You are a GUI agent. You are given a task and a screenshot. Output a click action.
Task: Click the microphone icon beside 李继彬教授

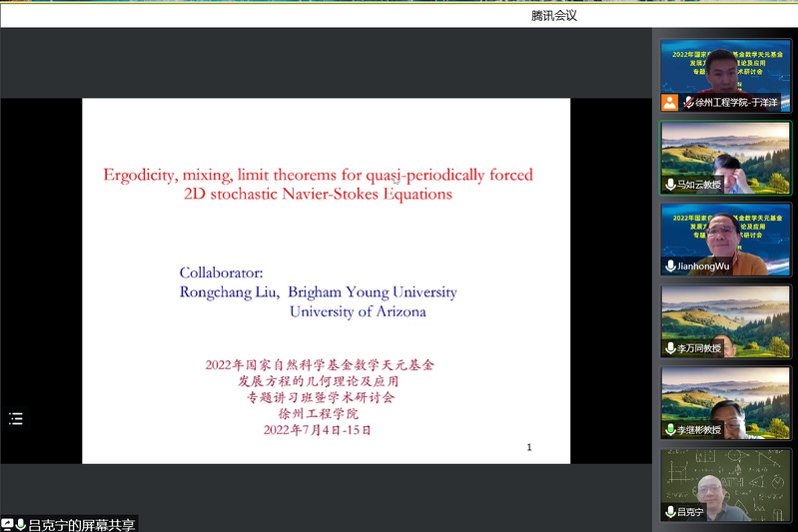point(670,430)
